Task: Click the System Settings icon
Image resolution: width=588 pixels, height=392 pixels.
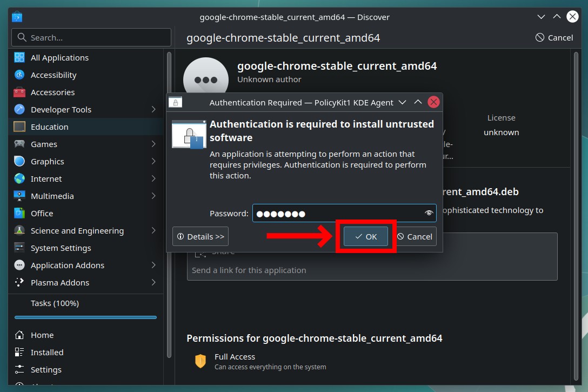Action: coord(19,248)
